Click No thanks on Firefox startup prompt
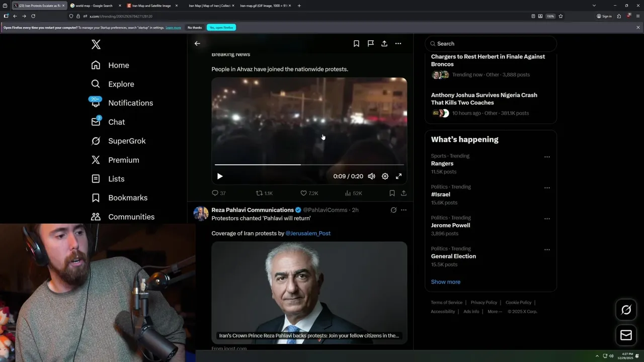 (x=195, y=28)
